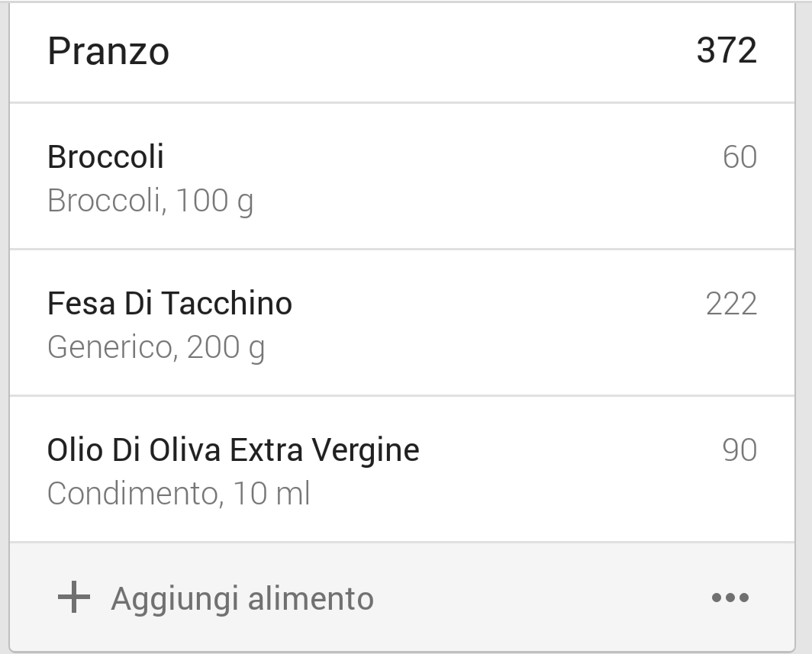Open the Broccoli food entry
The image size is (812, 654).
coord(402,176)
